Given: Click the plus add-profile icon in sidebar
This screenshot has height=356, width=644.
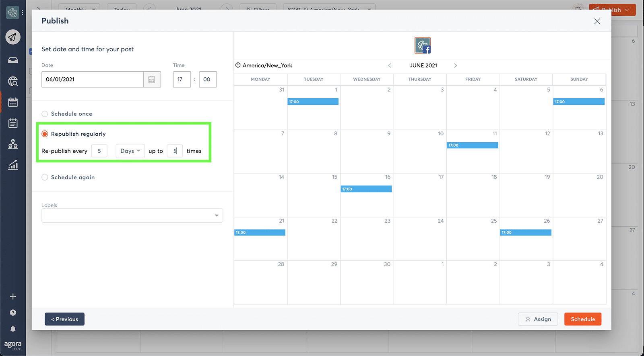Looking at the screenshot, I should click(x=13, y=296).
